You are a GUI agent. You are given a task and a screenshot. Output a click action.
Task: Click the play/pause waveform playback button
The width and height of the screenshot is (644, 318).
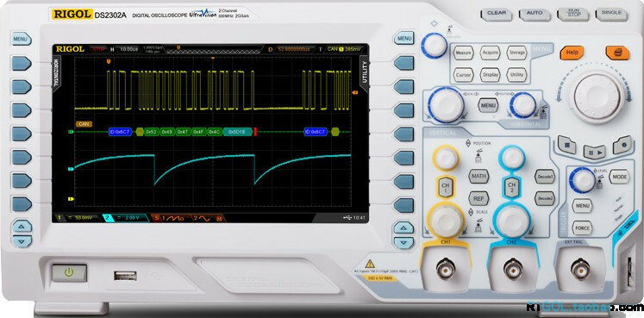point(594,152)
